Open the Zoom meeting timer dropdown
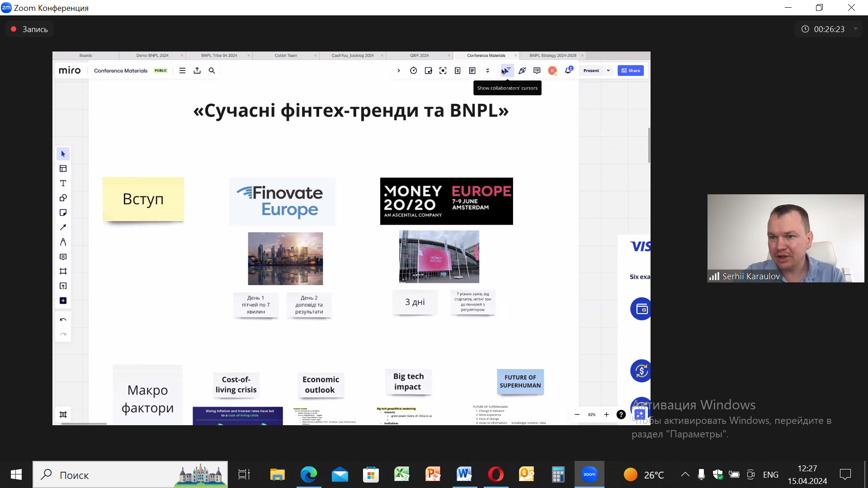This screenshot has height=488, width=868. (855, 29)
